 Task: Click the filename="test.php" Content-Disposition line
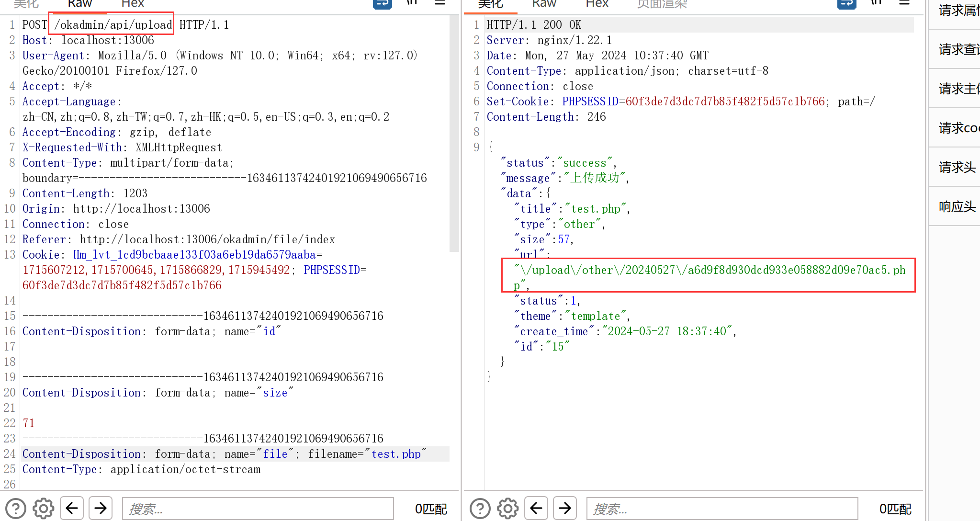(225, 454)
